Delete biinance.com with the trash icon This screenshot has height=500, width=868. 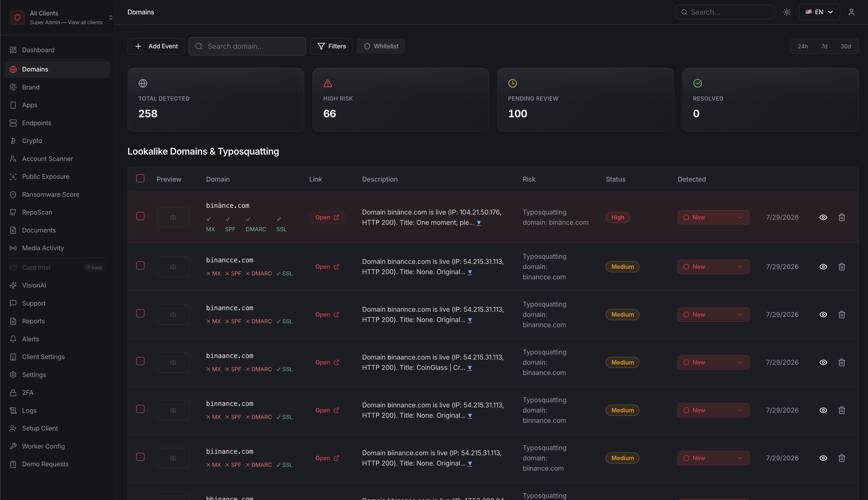click(x=842, y=458)
